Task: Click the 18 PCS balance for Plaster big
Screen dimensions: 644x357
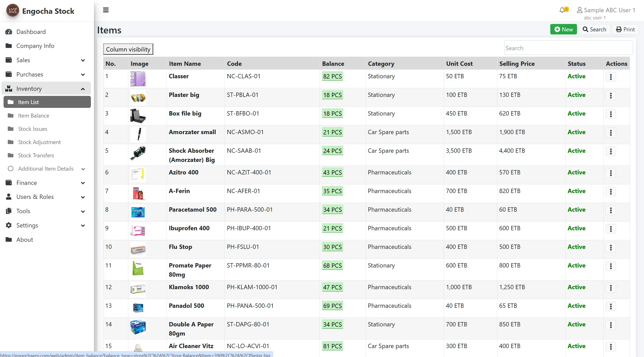Action: click(332, 95)
